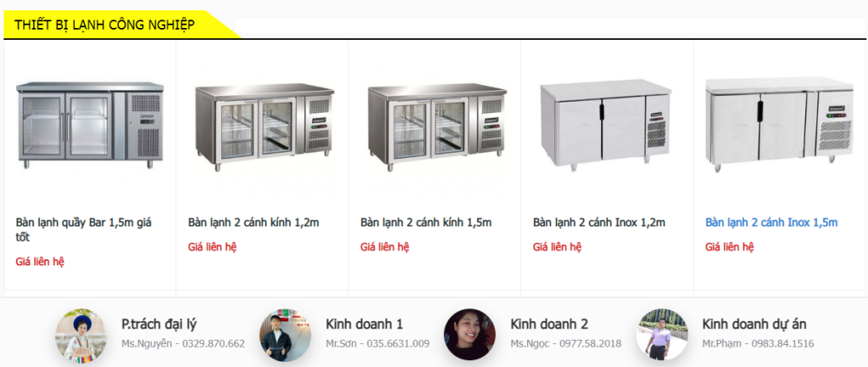This screenshot has height=367, width=868.
Task: Click the blue Bàn lạnh 2 cánh Inox 1,5m link
Action: pos(771,223)
